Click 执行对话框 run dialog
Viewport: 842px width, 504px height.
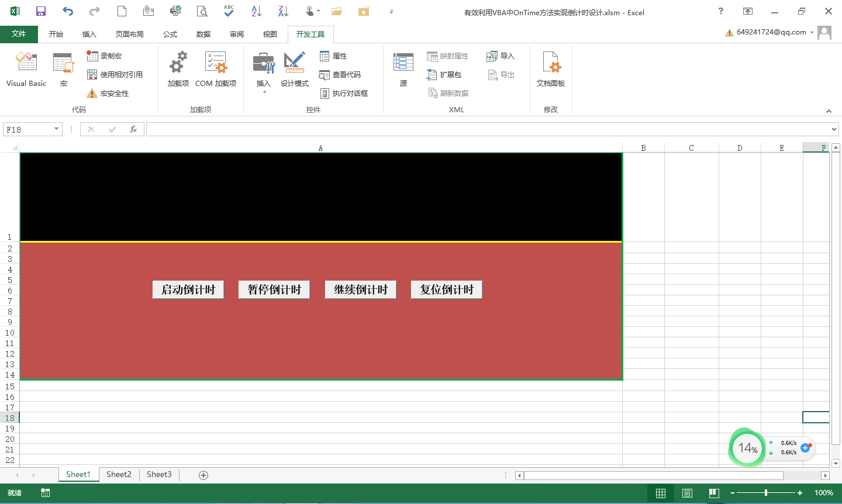(x=344, y=94)
